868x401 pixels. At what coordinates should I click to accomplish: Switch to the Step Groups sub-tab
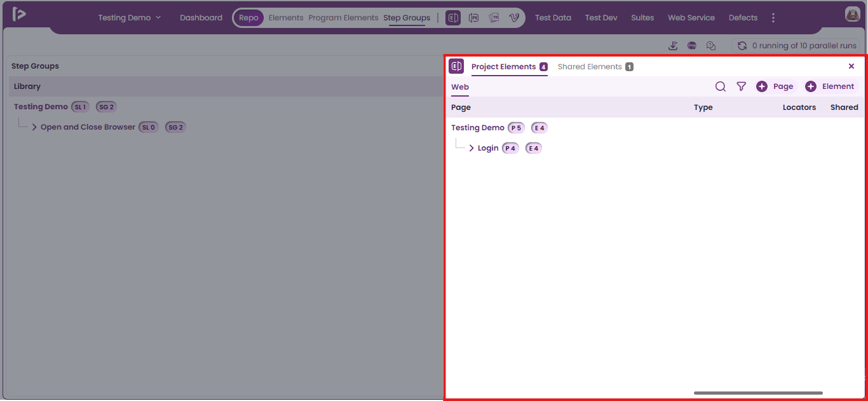click(407, 18)
